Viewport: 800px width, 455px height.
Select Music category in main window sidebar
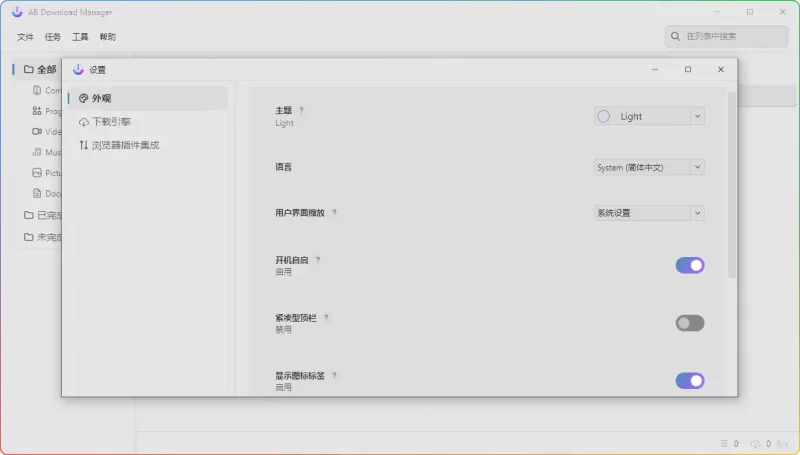[x=46, y=152]
